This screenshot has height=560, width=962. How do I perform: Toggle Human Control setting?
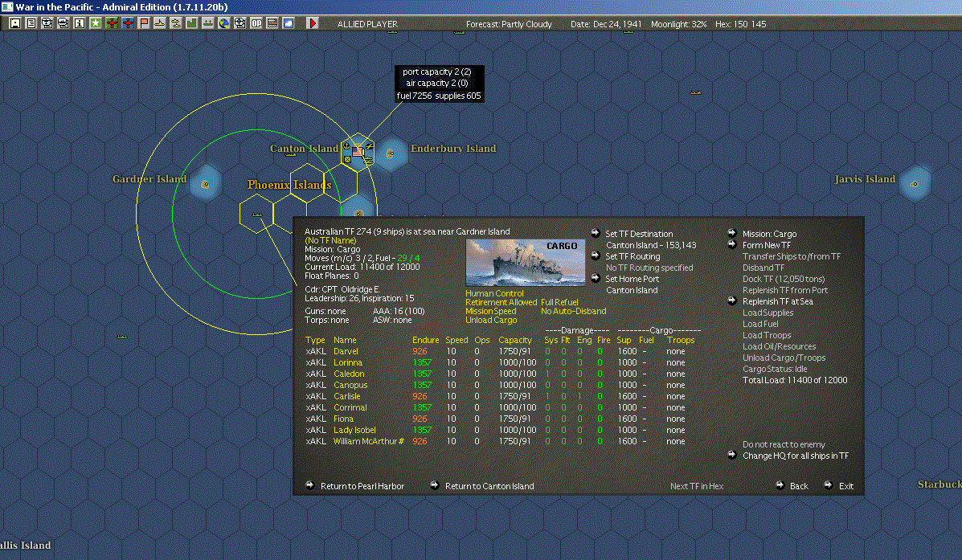pos(494,294)
